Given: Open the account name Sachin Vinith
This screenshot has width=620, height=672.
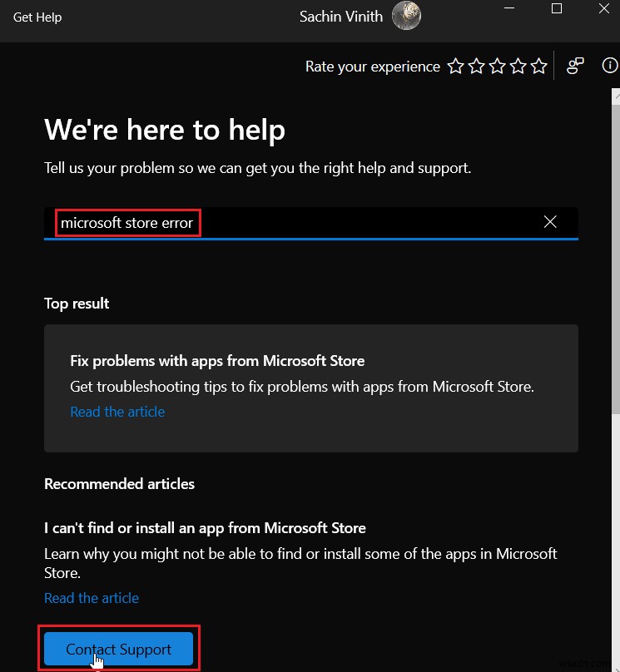Looking at the screenshot, I should (341, 16).
